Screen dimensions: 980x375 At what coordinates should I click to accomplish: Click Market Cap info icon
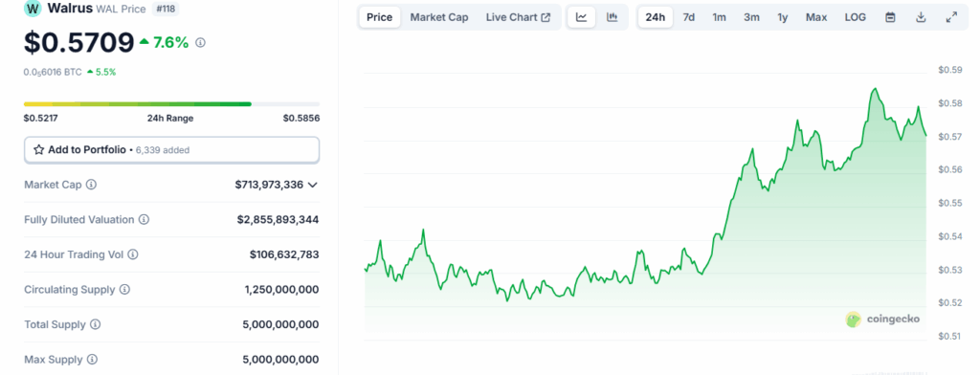91,185
